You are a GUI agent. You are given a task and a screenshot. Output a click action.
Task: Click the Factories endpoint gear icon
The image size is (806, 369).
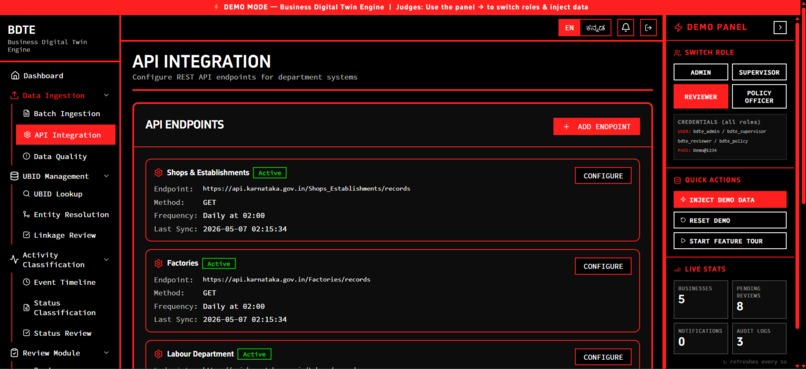click(158, 263)
